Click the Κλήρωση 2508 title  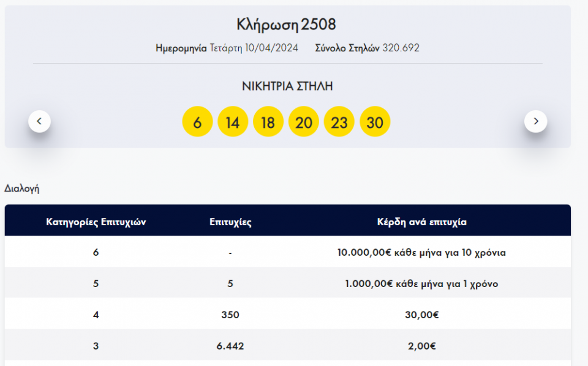287,24
